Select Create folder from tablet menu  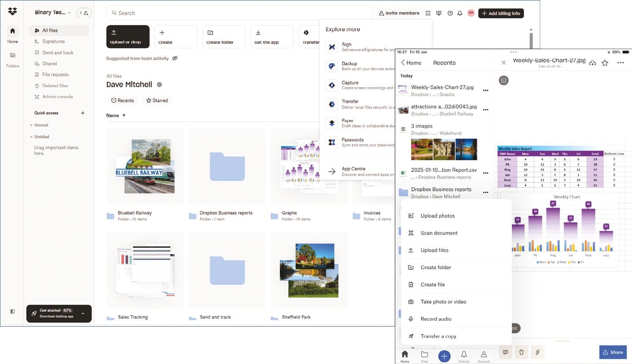456,268
